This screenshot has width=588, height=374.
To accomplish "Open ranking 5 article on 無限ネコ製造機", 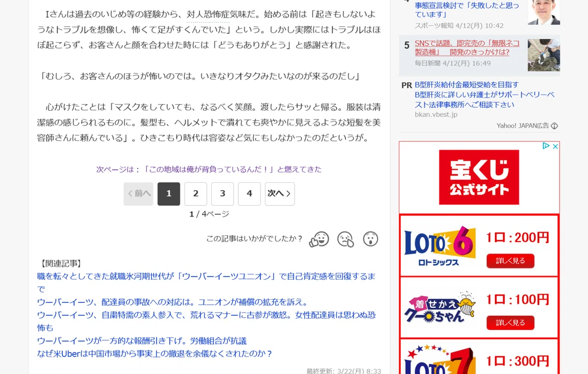I will (x=467, y=48).
